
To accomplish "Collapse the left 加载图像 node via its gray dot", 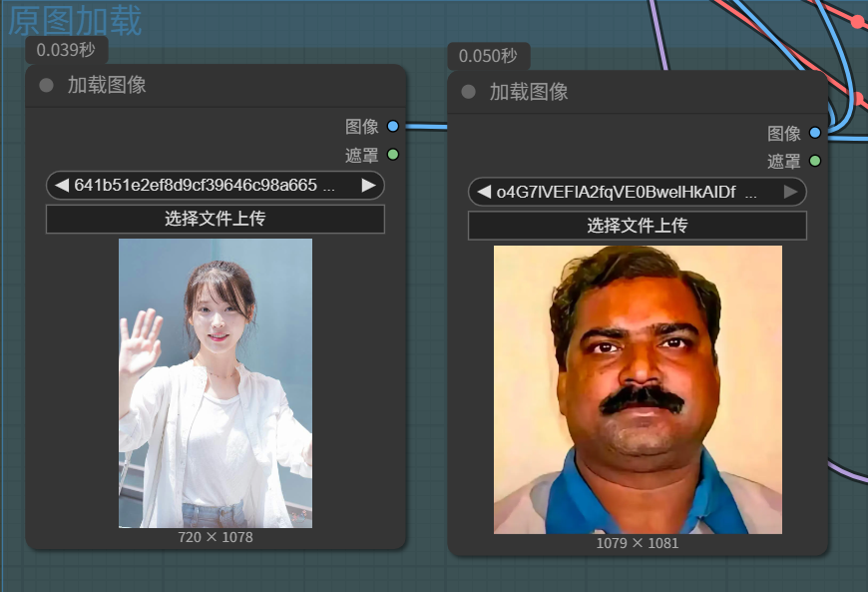I will click(x=46, y=86).
